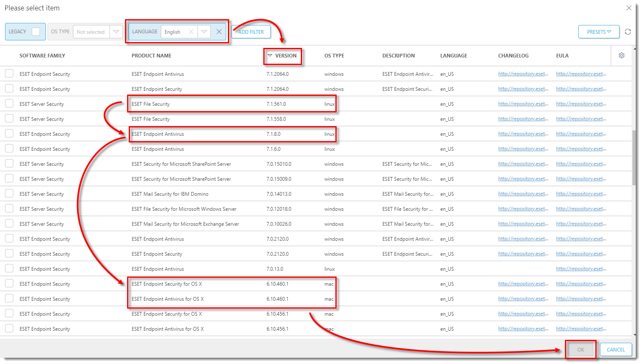Sort by Software Family column header
Viewport: 642px width, 364px height.
tap(42, 55)
